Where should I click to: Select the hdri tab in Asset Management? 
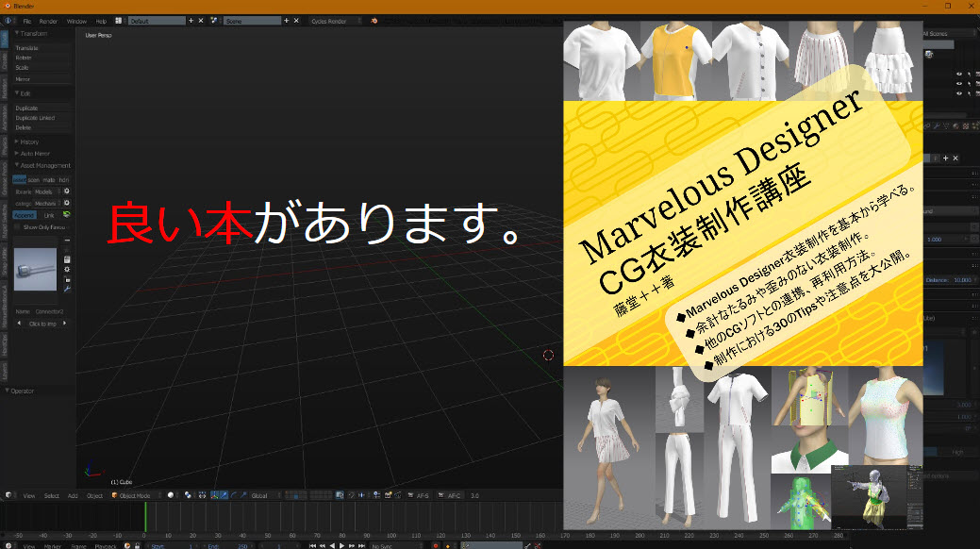[64, 179]
